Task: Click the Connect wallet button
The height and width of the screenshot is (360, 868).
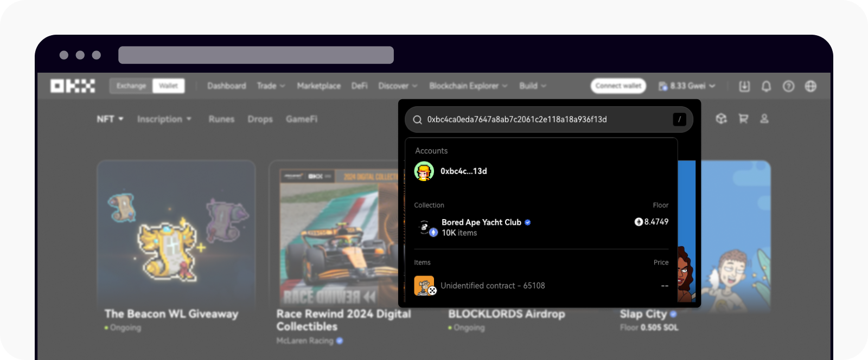Action: (618, 86)
